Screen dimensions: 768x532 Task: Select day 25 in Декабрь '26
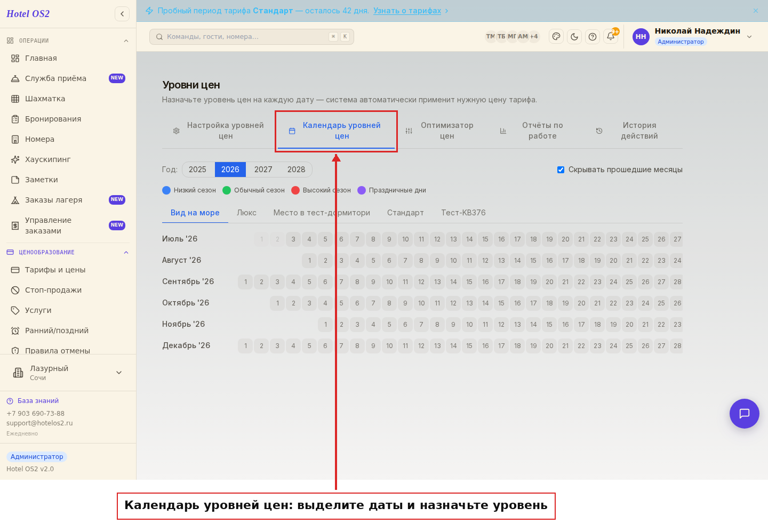pyautogui.click(x=629, y=346)
